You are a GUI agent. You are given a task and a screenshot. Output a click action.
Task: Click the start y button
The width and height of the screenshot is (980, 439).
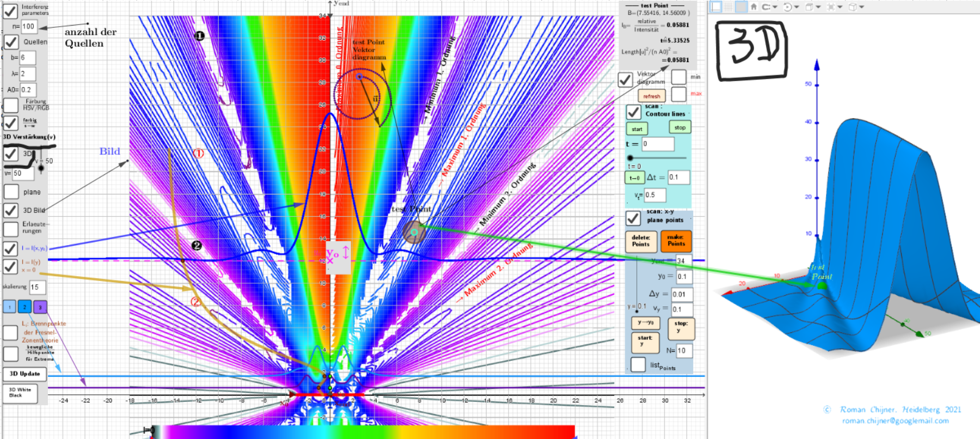tap(645, 343)
